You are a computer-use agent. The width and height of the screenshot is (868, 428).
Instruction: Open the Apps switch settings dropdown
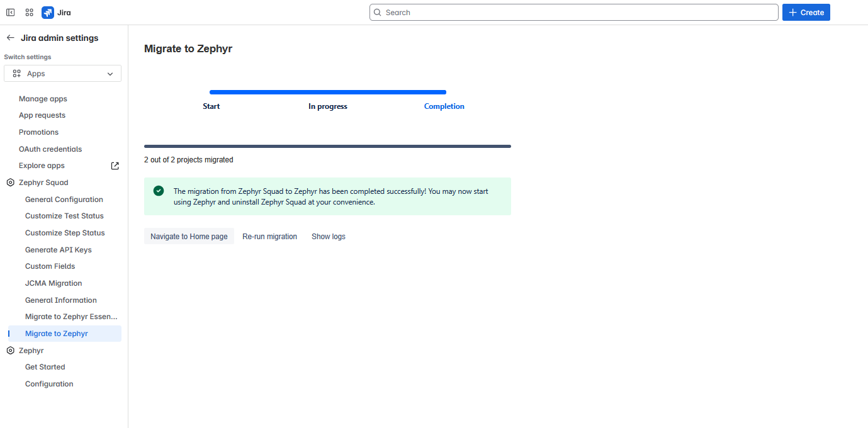click(x=62, y=73)
